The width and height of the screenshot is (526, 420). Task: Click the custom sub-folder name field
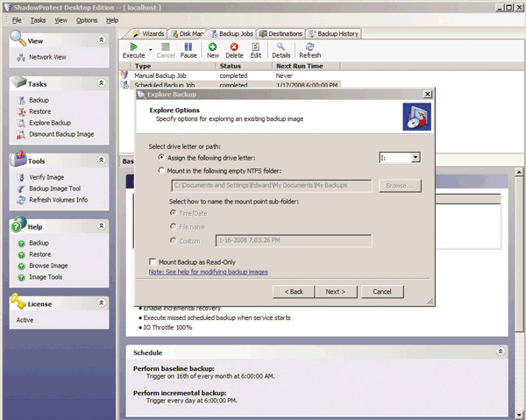tap(294, 240)
